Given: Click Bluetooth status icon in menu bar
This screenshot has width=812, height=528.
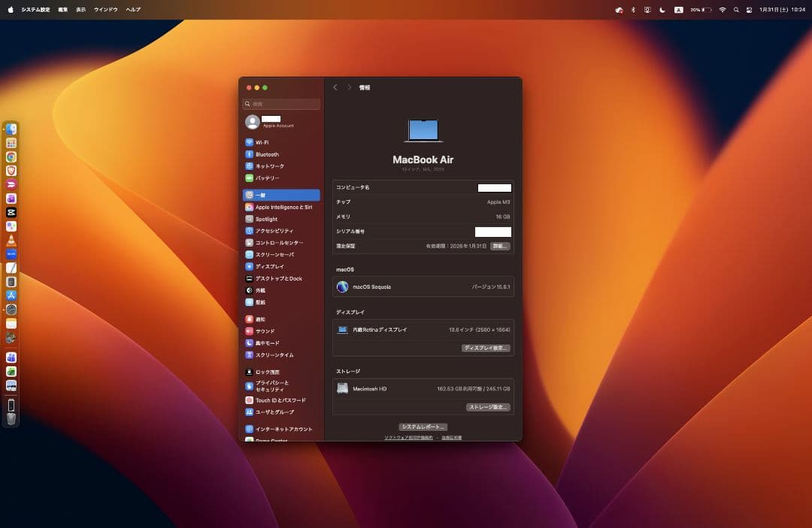Looking at the screenshot, I should 632,10.
